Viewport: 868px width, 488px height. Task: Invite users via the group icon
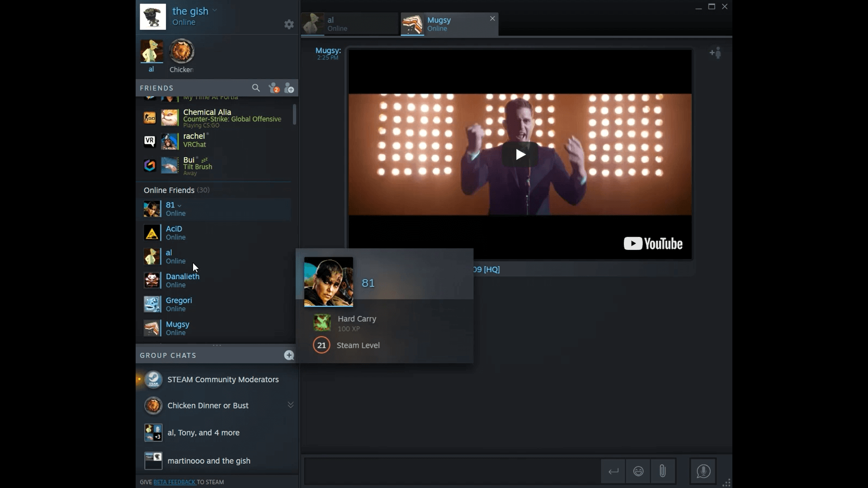pos(715,52)
